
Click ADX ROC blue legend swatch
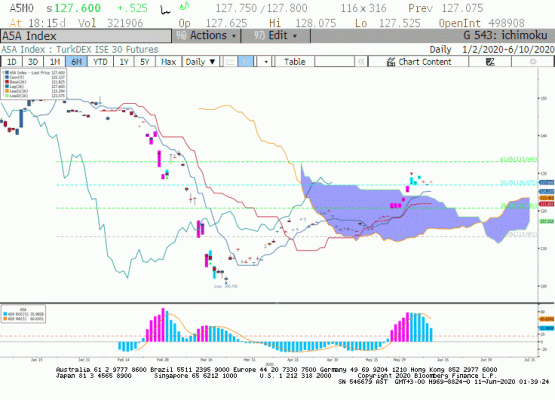click(x=5, y=314)
